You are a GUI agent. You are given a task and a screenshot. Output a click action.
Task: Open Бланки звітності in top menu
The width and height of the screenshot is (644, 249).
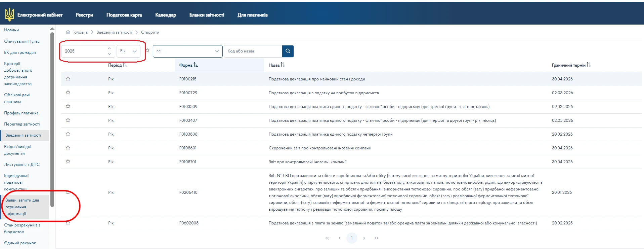[x=207, y=15]
